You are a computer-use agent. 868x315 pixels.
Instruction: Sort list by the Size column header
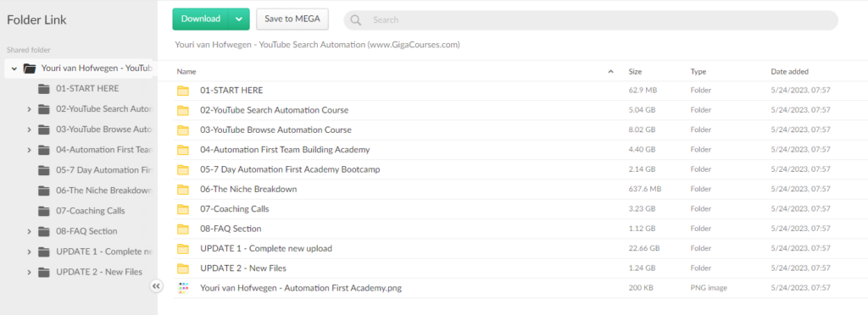coord(635,72)
